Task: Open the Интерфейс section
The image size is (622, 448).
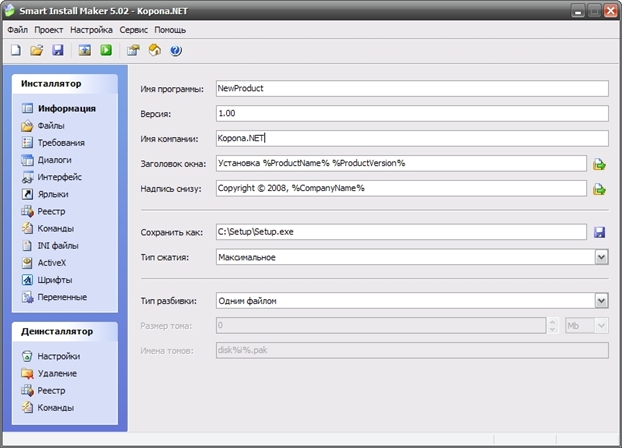Action: (x=52, y=177)
